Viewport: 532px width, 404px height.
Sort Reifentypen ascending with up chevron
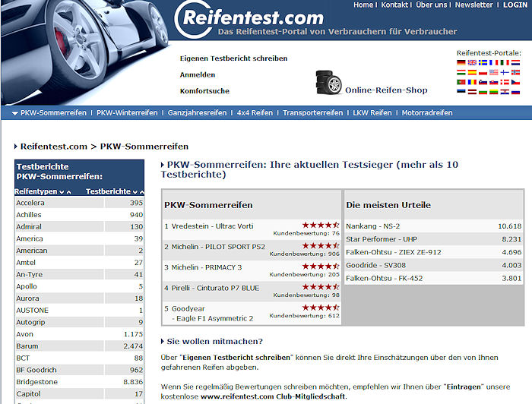coord(69,192)
